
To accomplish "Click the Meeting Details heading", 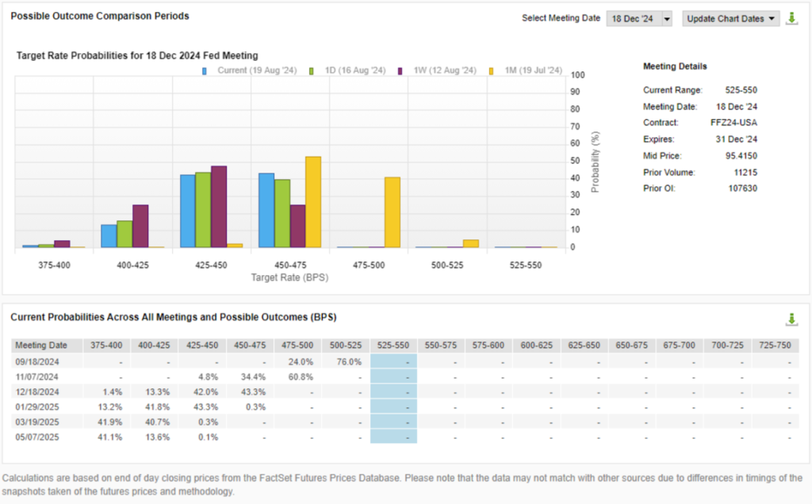I will pyautogui.click(x=675, y=67).
